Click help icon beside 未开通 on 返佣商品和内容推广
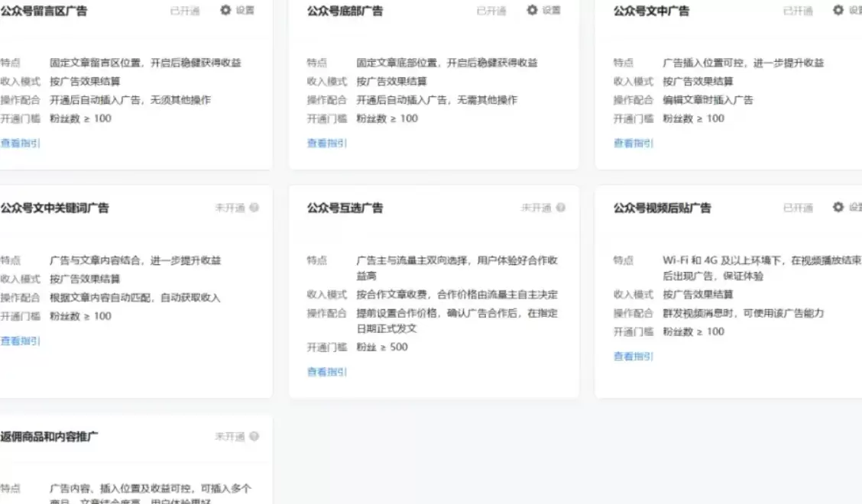Image resolution: width=862 pixels, height=504 pixels. 254,436
